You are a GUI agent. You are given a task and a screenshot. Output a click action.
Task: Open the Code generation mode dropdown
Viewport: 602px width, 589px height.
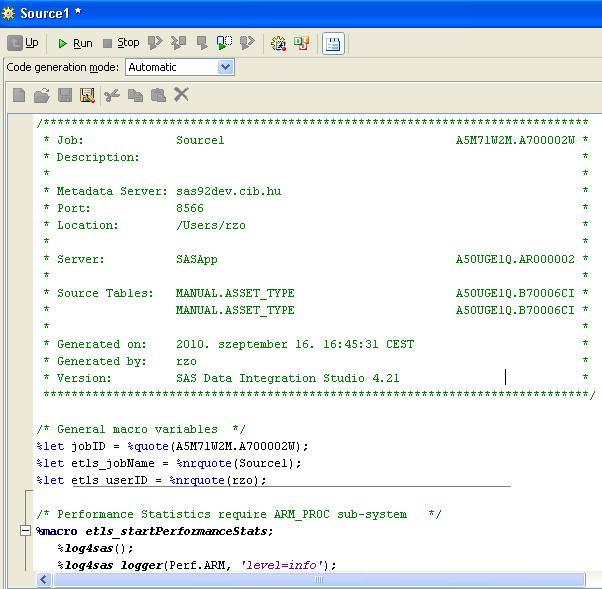tap(180, 67)
